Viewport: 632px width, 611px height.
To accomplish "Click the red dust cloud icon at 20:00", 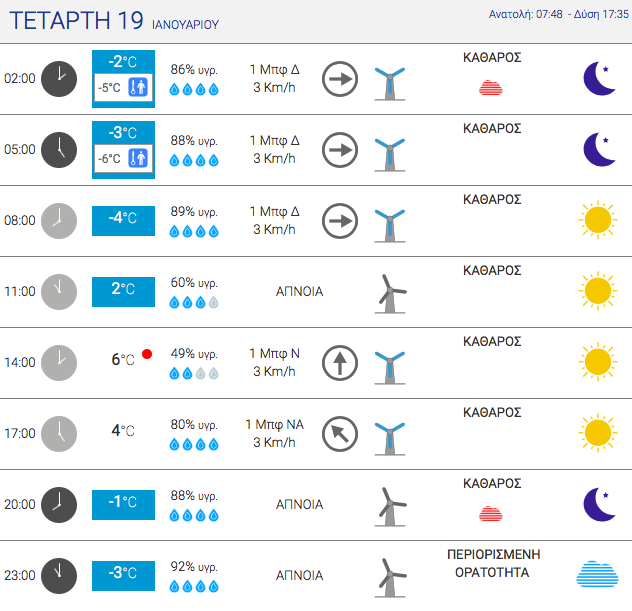I will (x=491, y=513).
